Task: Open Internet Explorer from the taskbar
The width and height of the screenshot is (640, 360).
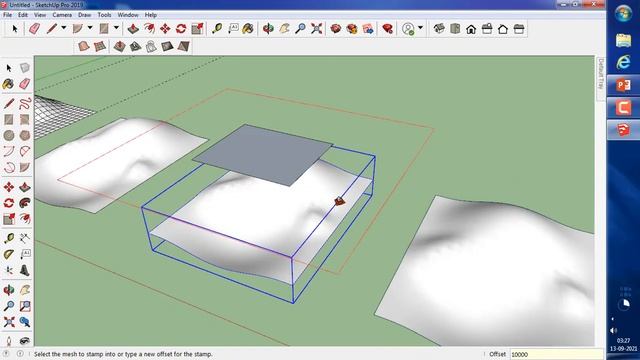Action: (623, 62)
